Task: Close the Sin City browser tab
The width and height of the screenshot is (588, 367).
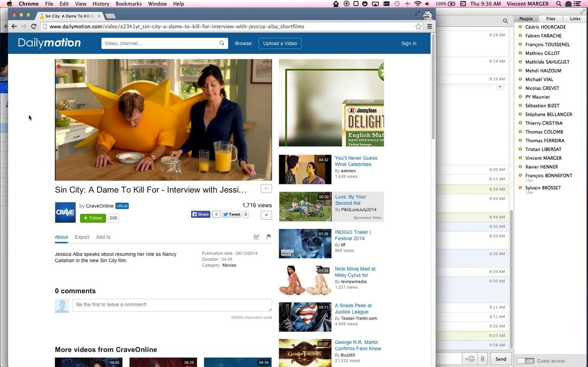Action: [x=99, y=16]
